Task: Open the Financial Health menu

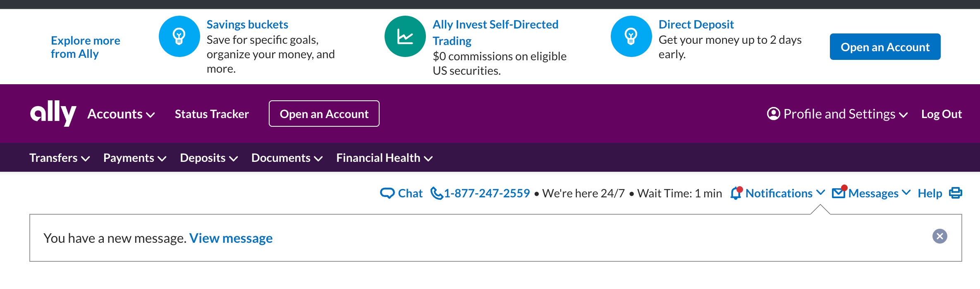Action: pos(385,158)
